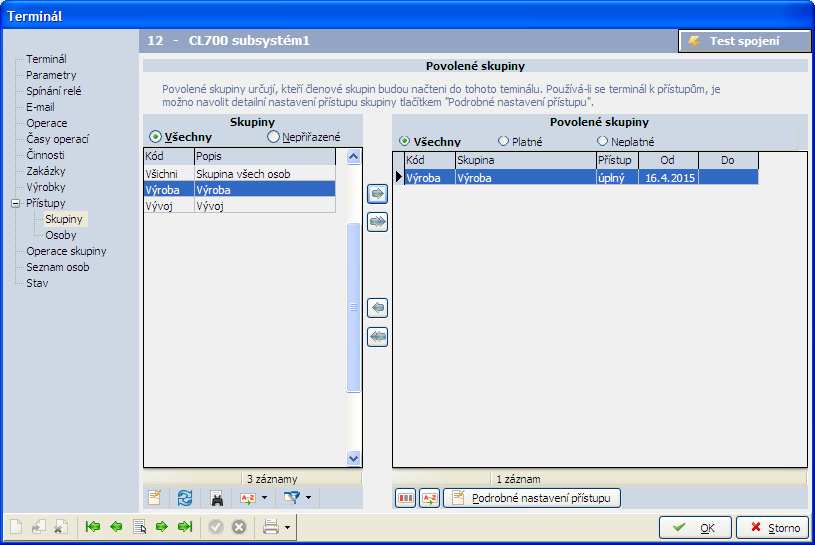815x545 pixels.
Task: Select Všichni row in Skupiny list
Action: pyautogui.click(x=240, y=174)
